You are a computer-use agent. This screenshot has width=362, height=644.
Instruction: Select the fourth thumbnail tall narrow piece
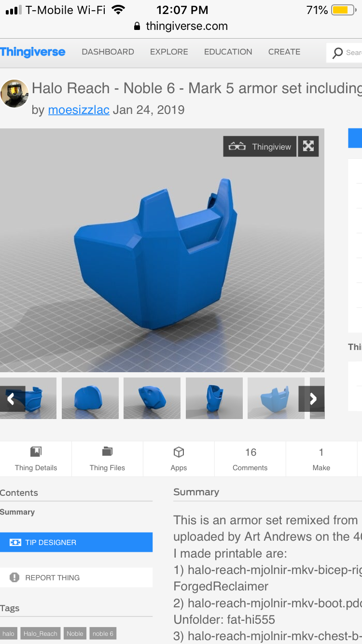pyautogui.click(x=214, y=398)
